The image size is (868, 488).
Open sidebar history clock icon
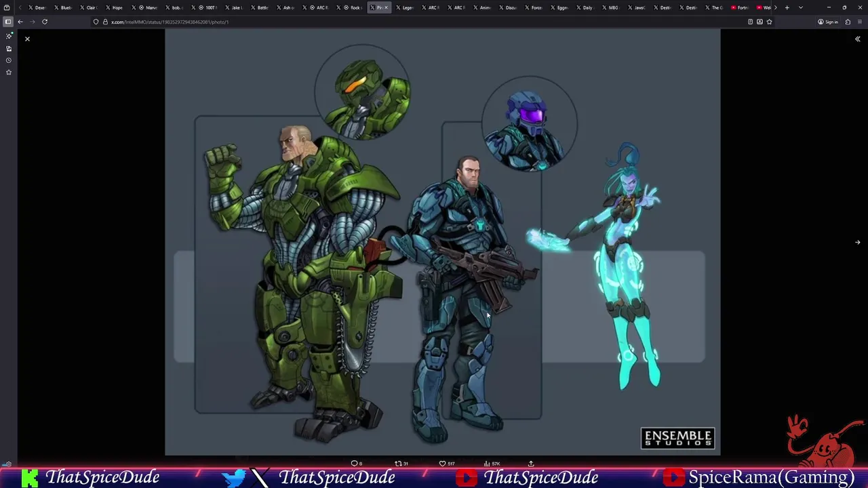[x=9, y=60]
